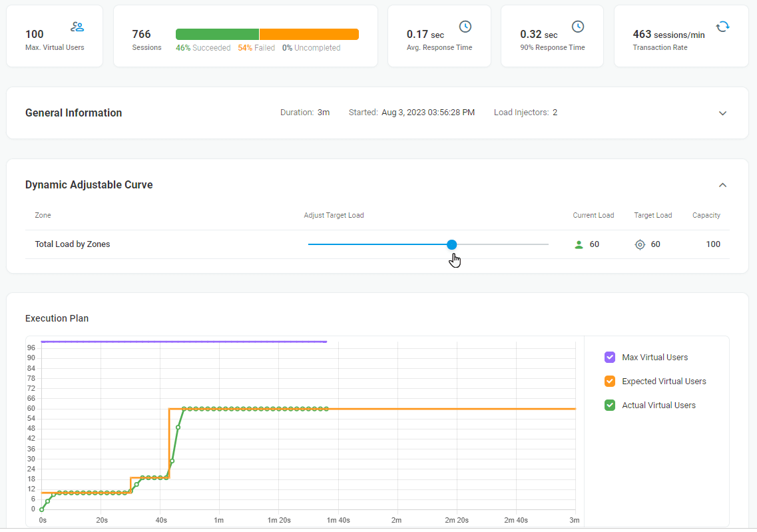Click the green Current Load user icon
The width and height of the screenshot is (757, 532).
click(579, 244)
